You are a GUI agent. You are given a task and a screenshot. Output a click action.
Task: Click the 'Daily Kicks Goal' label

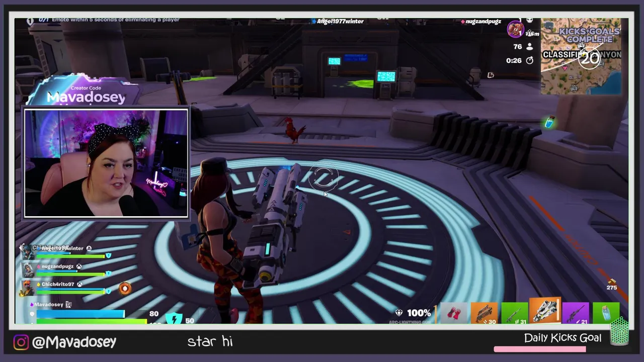tap(562, 338)
